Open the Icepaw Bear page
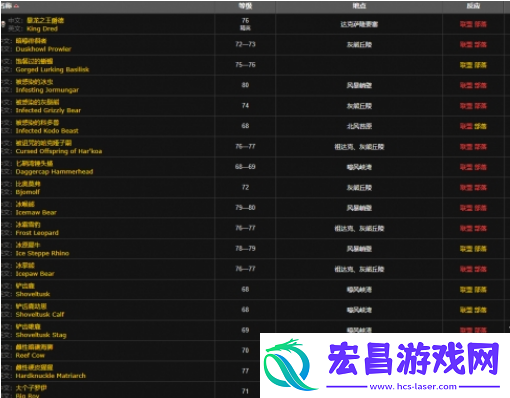This screenshot has height=398, width=510. 35,274
